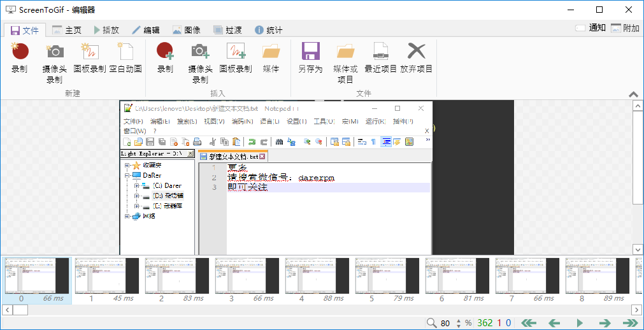
Task: Click the 另存为 save-as floppy icon
Action: point(311,52)
